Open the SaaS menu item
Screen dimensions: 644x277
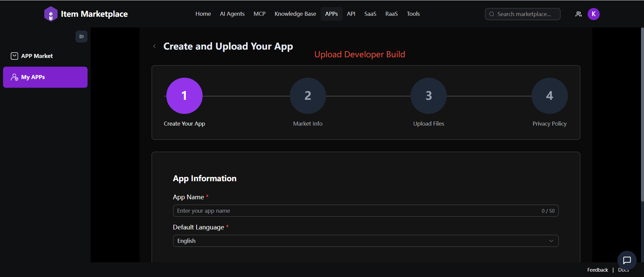point(370,14)
